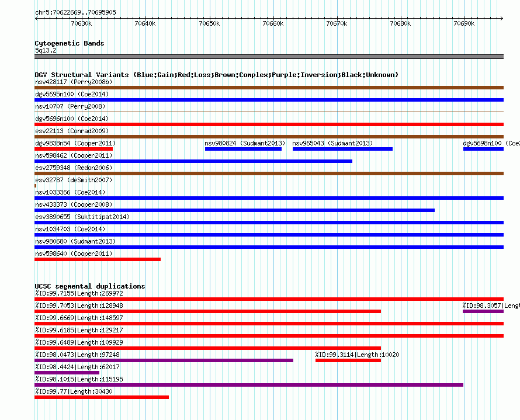Open the Cytogenetic Bands track title

click(x=70, y=43)
